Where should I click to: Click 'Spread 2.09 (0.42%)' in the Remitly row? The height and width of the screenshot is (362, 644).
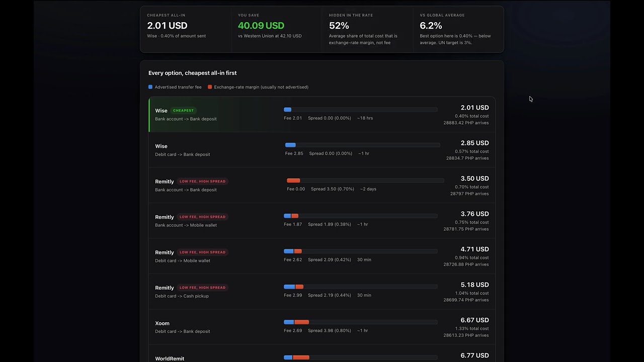pyautogui.click(x=330, y=259)
